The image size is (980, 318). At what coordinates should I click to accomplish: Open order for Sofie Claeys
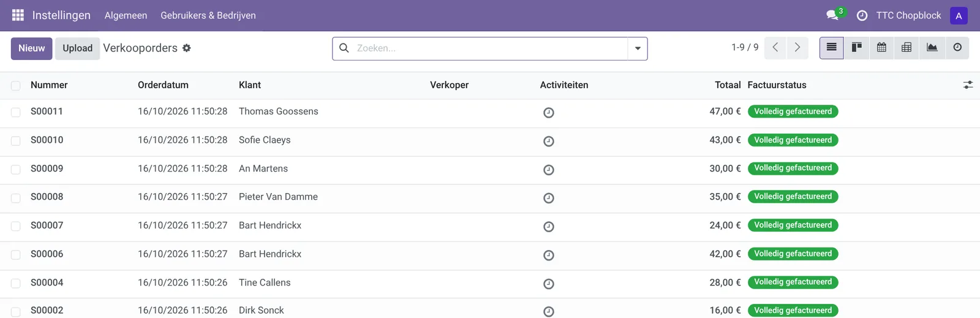[x=265, y=140]
